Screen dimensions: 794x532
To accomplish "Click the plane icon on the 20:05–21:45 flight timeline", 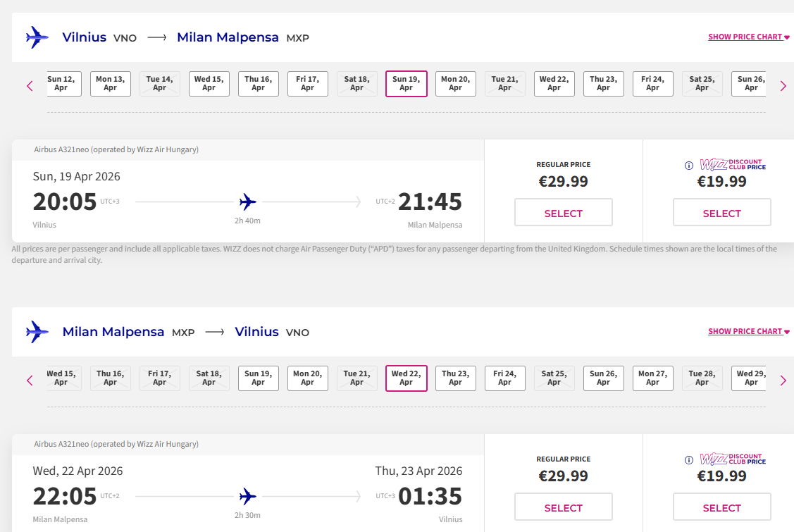I will click(x=247, y=202).
